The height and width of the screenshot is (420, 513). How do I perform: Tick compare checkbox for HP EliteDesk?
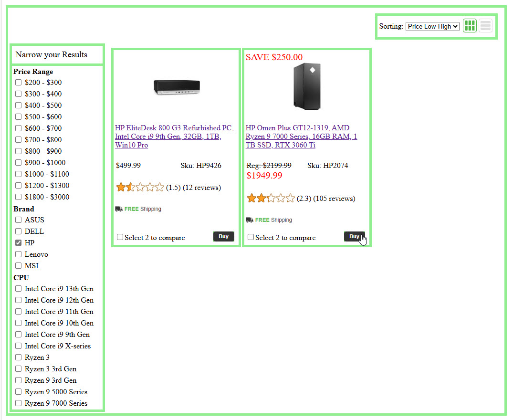120,237
